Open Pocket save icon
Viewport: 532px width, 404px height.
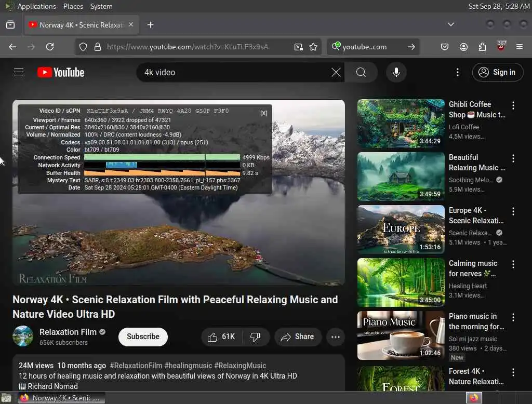[x=445, y=47]
